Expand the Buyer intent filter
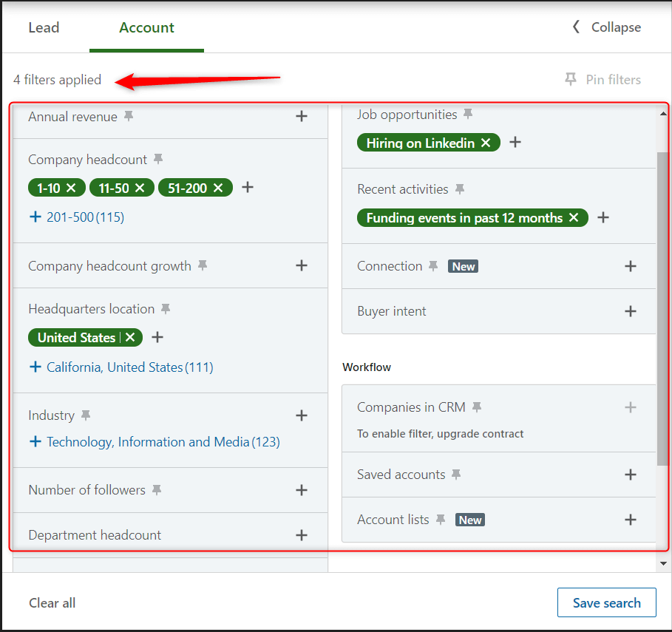The image size is (672, 632). (x=630, y=311)
